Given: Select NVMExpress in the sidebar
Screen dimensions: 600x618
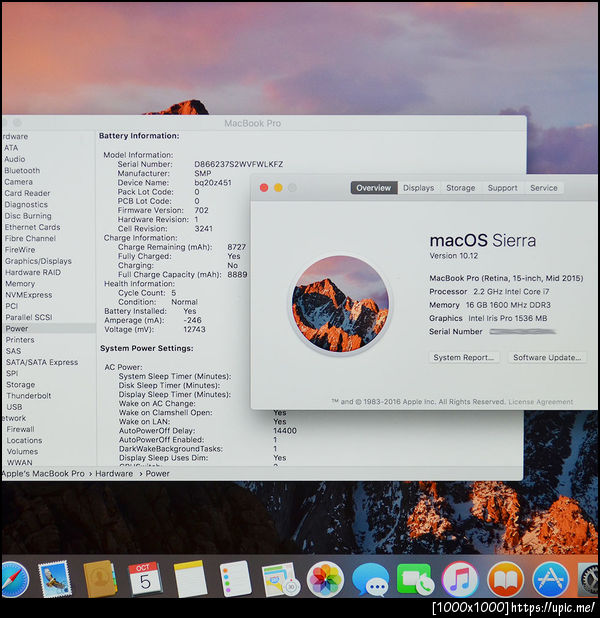Looking at the screenshot, I should (29, 295).
